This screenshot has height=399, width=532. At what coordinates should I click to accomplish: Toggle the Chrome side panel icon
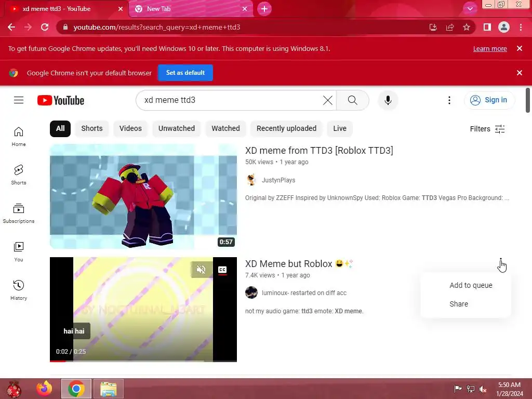[x=487, y=27]
